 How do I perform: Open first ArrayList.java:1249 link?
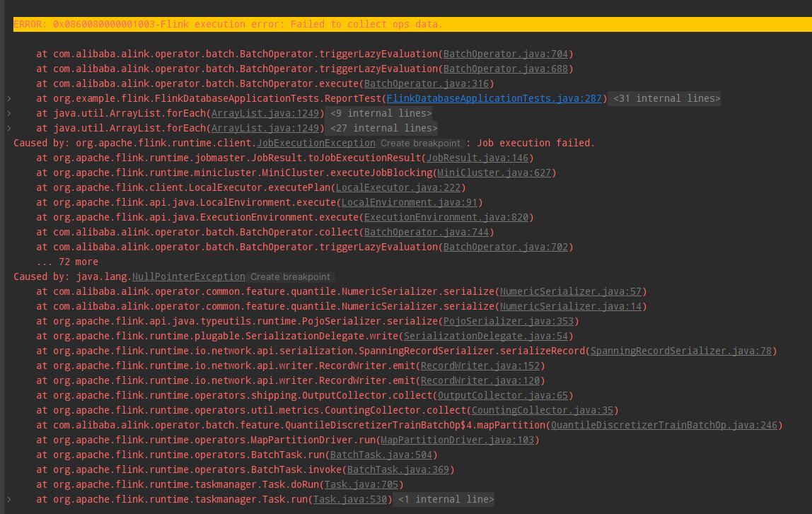(265, 113)
